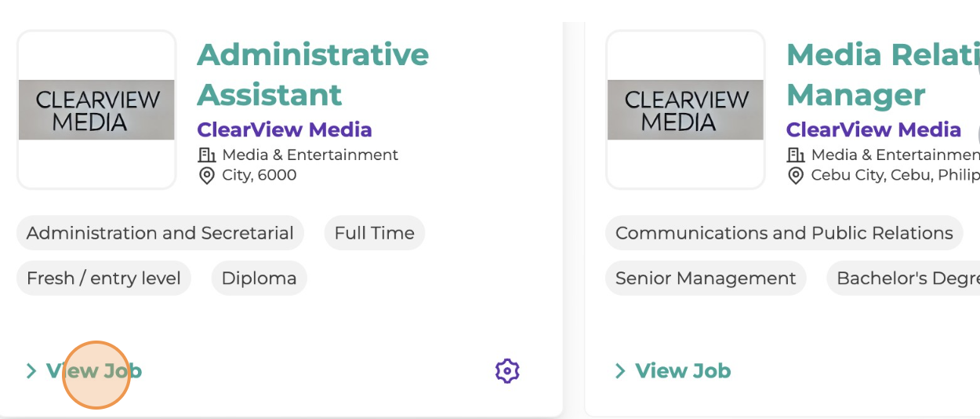980x419 pixels.
Task: Click building icon on Media Relations Manager card
Action: tap(795, 155)
